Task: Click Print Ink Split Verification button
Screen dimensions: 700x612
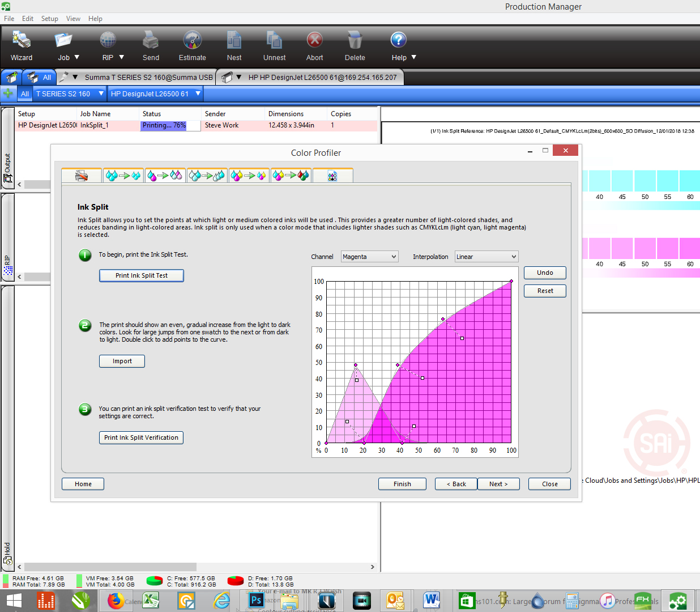Action: [141, 437]
